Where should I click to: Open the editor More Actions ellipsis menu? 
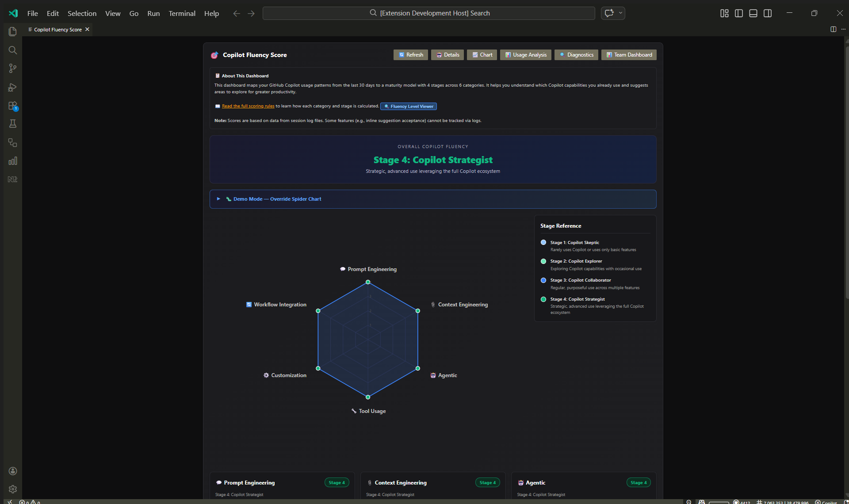843,29
